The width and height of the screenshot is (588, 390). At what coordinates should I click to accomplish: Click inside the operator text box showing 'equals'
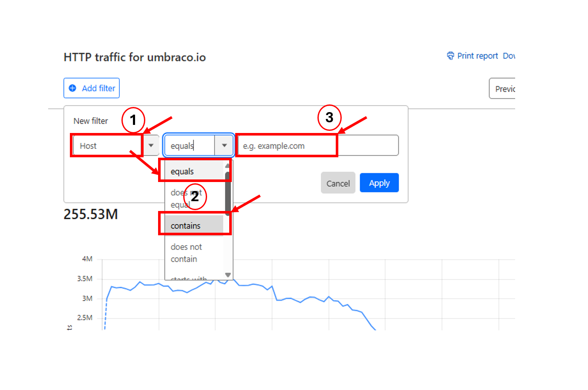click(190, 146)
